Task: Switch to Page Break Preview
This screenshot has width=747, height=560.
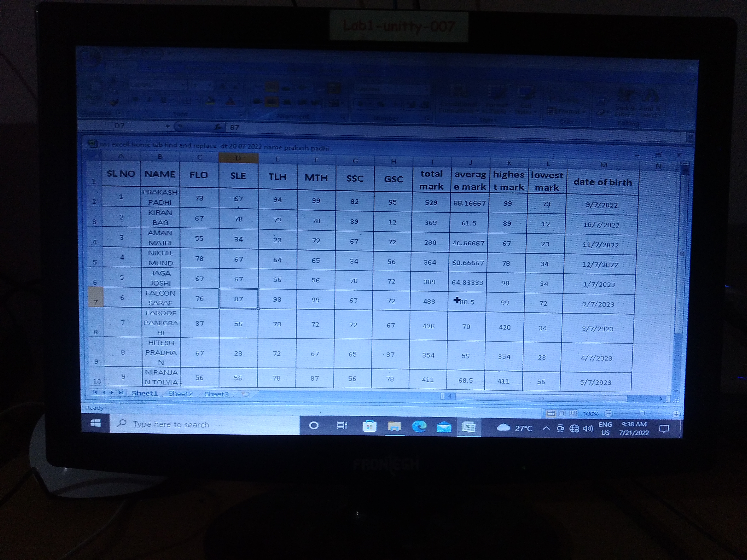Action: pos(572,414)
